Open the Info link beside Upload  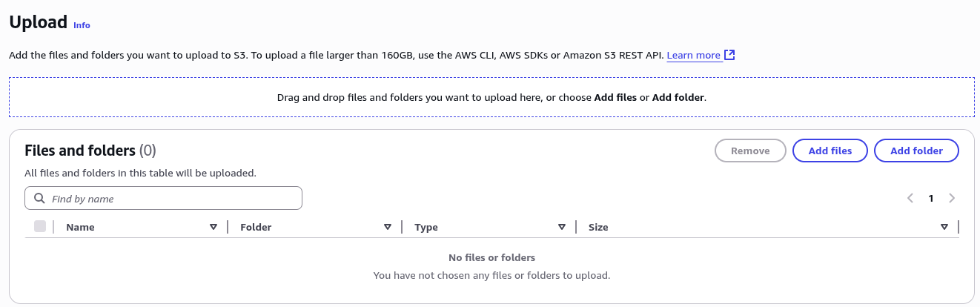tap(82, 25)
